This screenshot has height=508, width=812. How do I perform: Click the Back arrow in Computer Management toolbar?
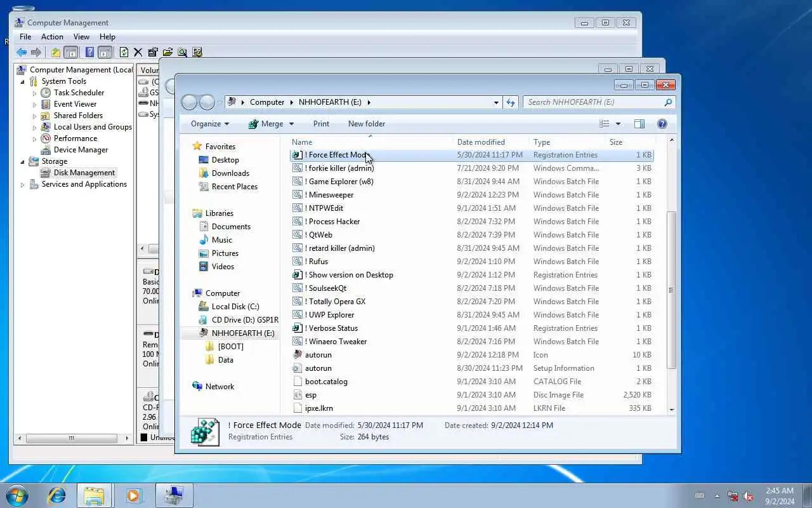(22, 53)
